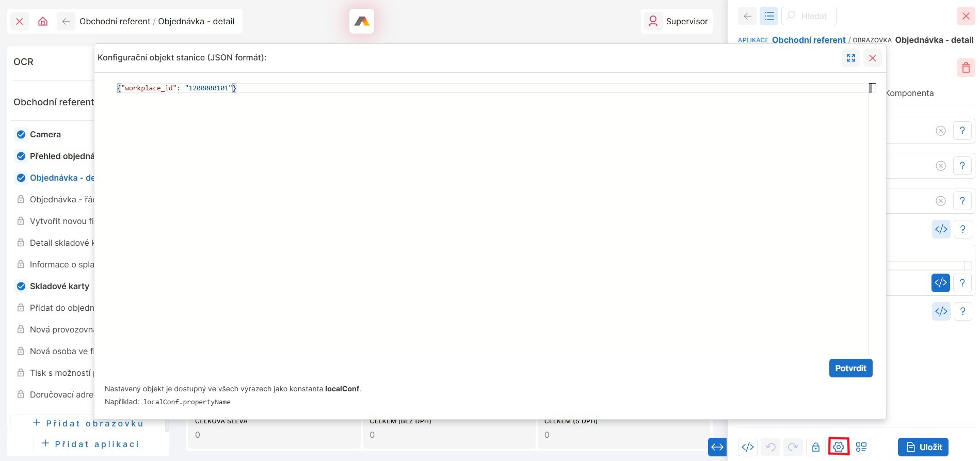Confirm with the Potvrdit button
This screenshot has width=980, height=461.
point(850,368)
